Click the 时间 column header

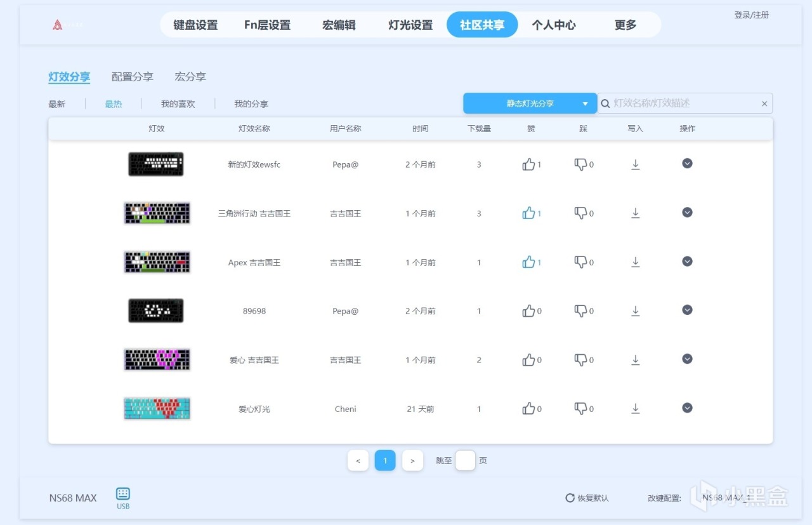pos(420,129)
